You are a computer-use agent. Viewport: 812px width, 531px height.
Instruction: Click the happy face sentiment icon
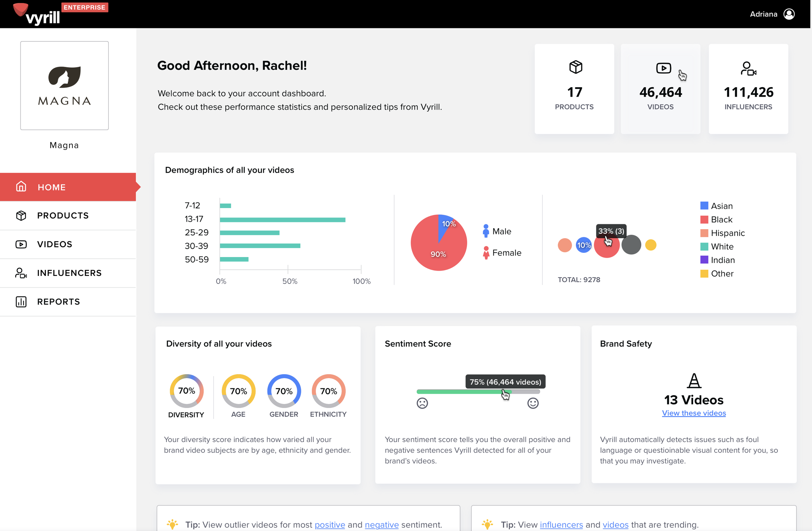tap(533, 403)
